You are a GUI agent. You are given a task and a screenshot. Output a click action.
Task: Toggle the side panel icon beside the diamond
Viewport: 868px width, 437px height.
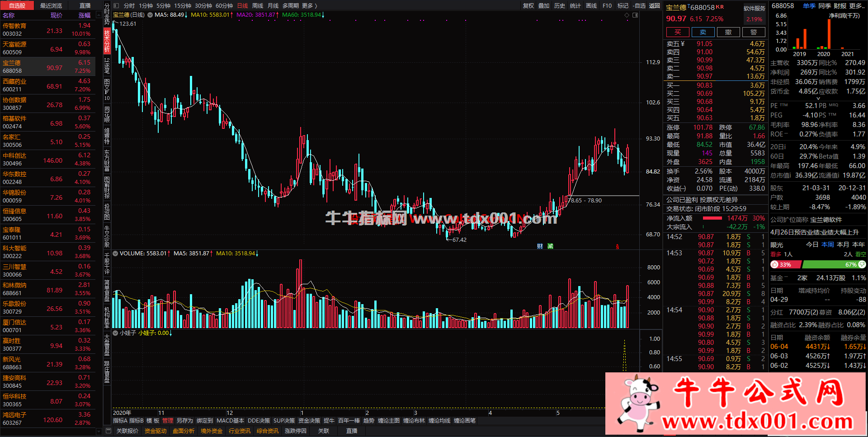(635, 15)
